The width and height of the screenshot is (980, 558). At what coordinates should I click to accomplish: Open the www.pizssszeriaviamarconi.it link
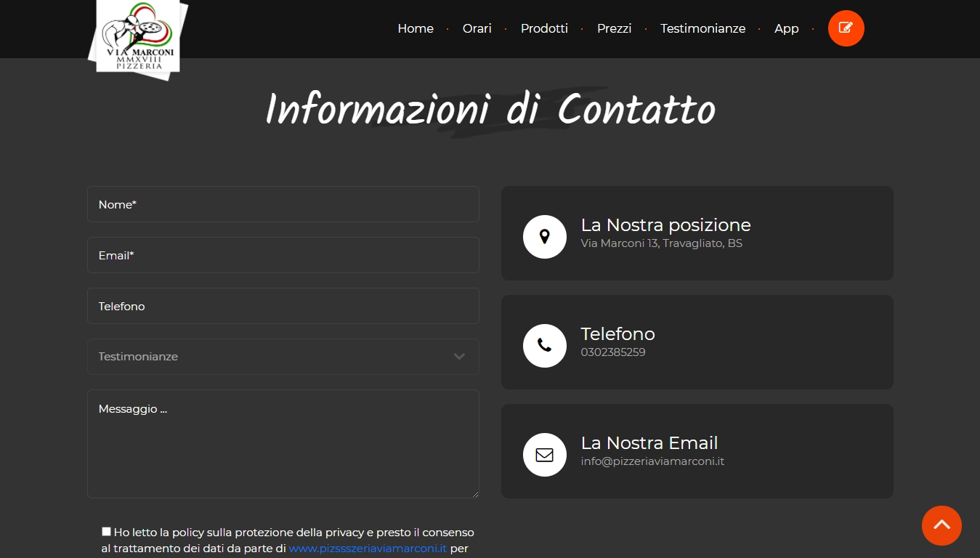(x=368, y=549)
